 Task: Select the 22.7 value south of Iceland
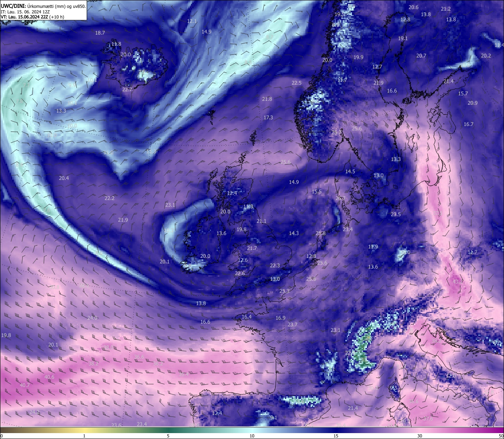(x=127, y=90)
